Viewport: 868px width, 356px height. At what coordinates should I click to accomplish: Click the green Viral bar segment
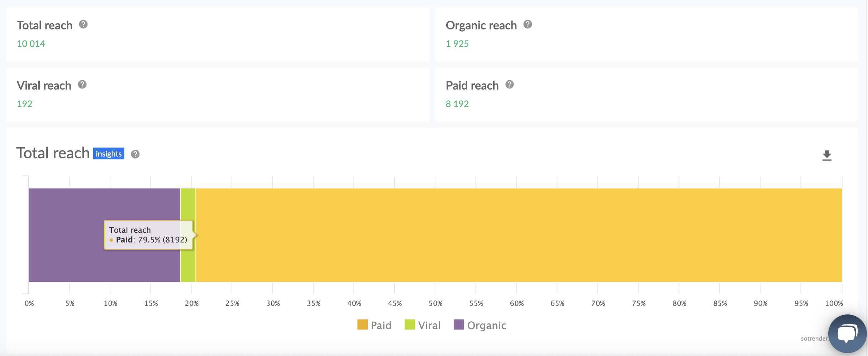(x=188, y=208)
